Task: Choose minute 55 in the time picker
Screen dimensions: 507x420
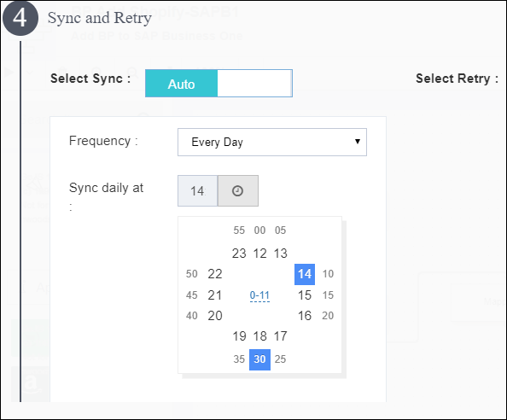Action: [239, 230]
